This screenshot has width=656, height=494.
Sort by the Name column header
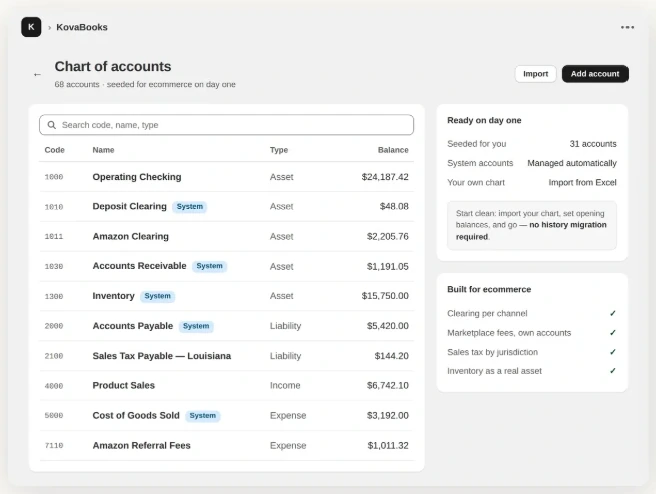click(103, 150)
